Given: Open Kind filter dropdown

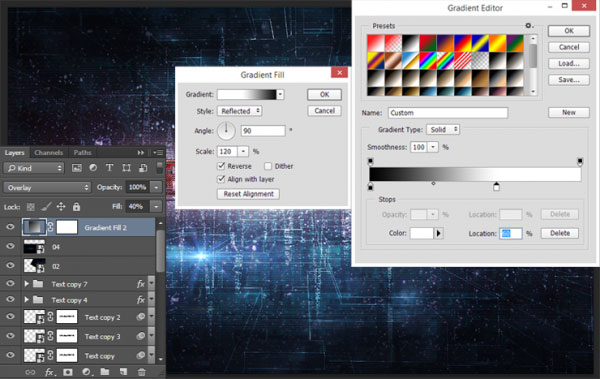Looking at the screenshot, I should [x=34, y=168].
